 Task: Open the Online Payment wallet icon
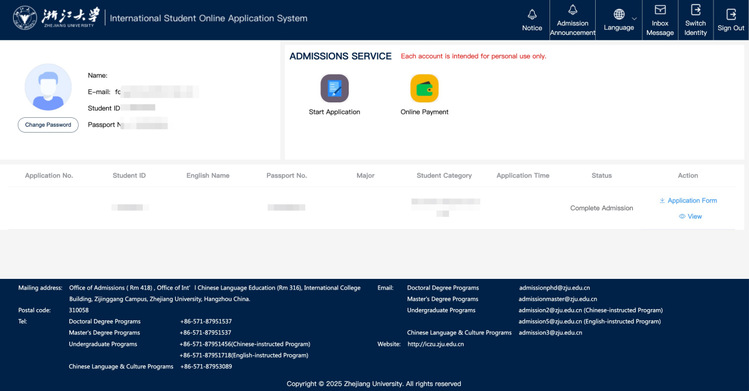tap(424, 88)
